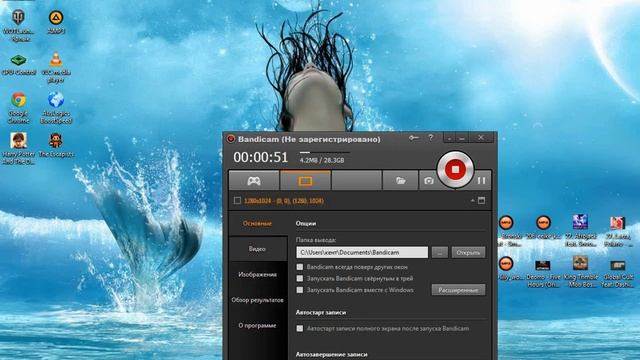This screenshot has height=360, width=640.
Task: Open the Расширенные advanced settings button
Action: [458, 290]
